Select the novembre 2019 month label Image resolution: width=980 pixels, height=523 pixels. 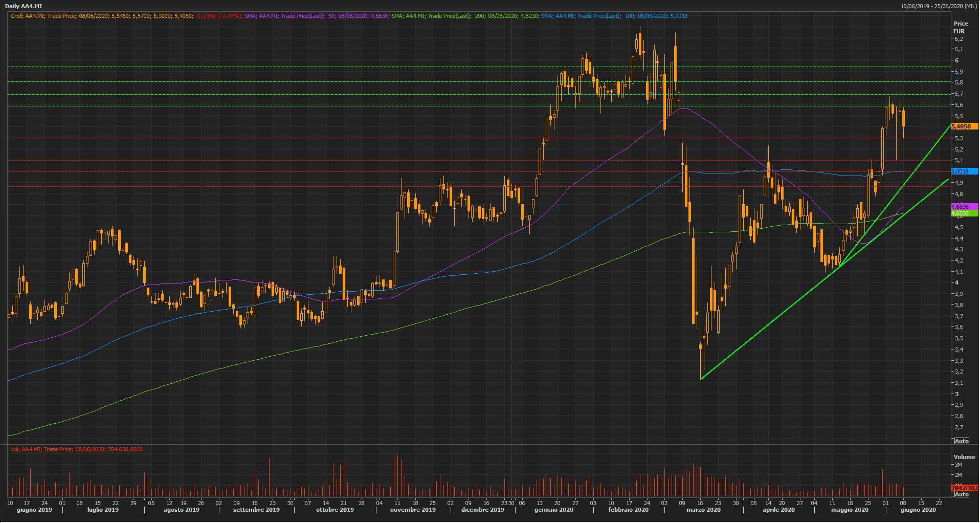point(412,510)
